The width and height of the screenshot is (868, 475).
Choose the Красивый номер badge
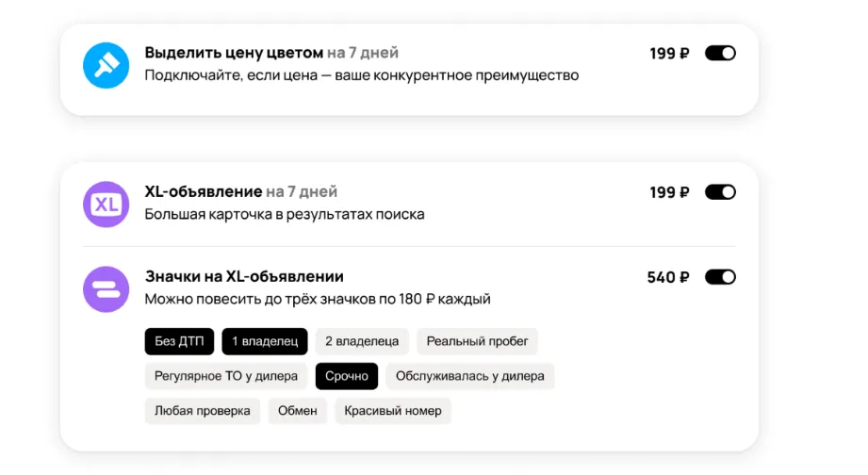(393, 411)
